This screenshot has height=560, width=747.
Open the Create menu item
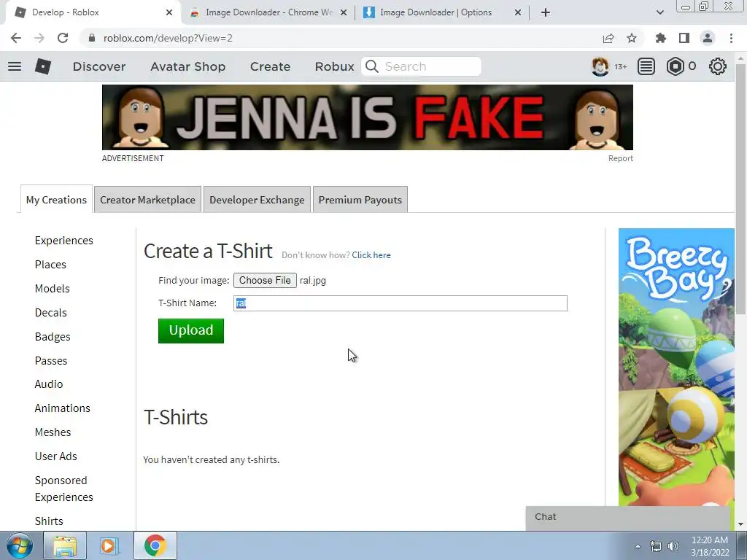[270, 66]
